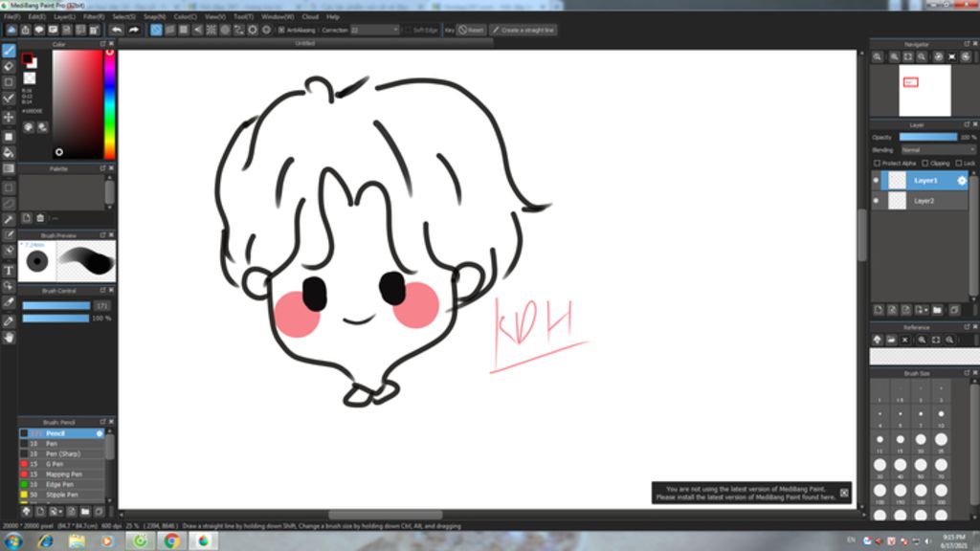This screenshot has height=551, width=980.
Task: Enable the vanishing point snap icon
Action: point(197,30)
